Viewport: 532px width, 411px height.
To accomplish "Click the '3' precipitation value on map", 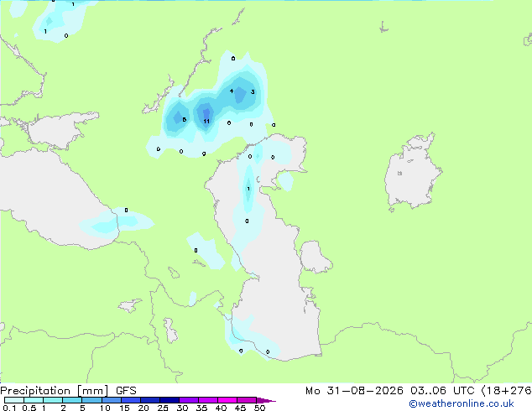I will 253,92.
